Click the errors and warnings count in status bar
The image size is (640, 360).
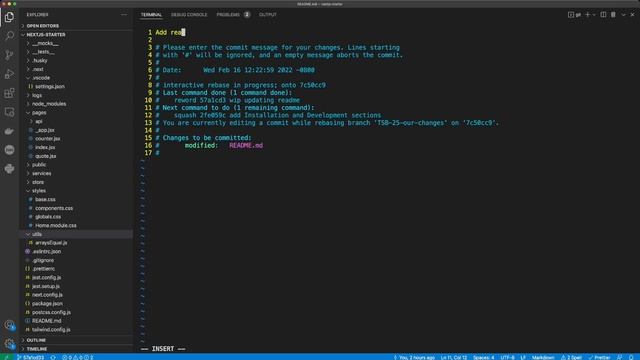tap(78, 357)
